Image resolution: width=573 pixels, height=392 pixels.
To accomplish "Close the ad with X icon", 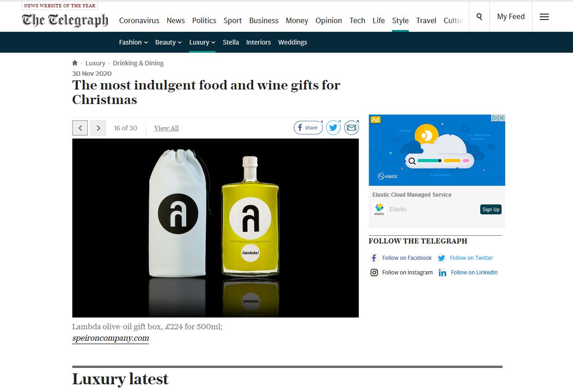I will tap(502, 118).
